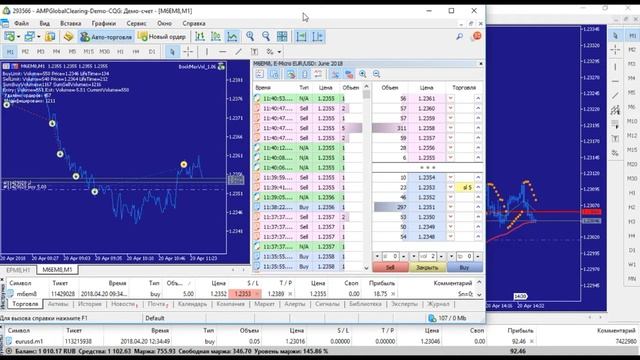The height and width of the screenshot is (360, 640).
Task: Increase the tp value with right arrow
Action: coord(478,256)
